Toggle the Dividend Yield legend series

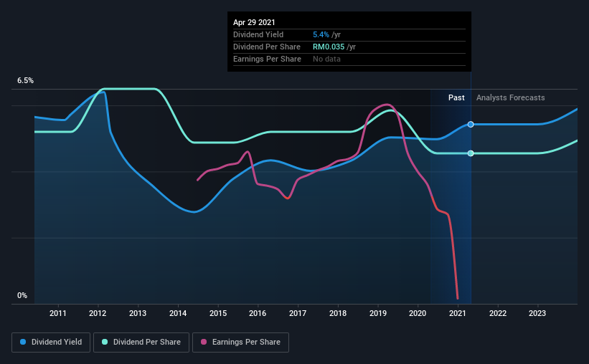[51, 343]
